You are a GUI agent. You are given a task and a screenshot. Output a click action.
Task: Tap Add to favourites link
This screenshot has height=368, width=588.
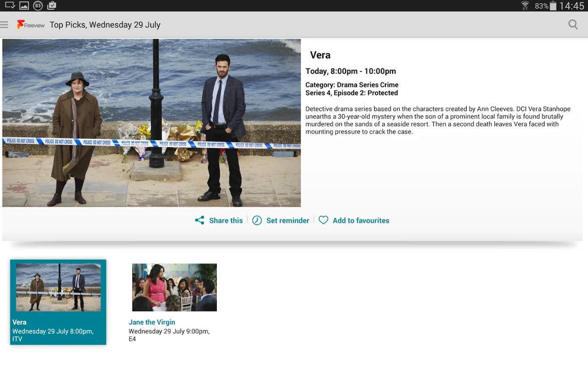[361, 220]
